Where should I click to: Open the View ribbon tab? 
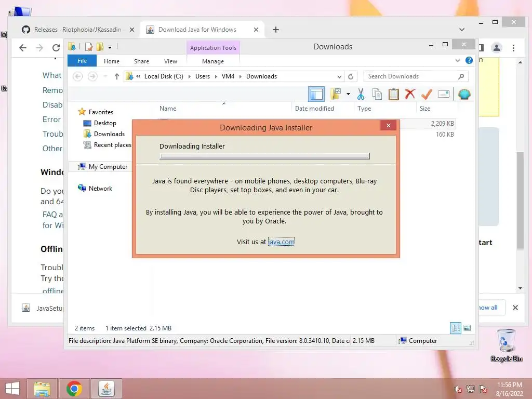[170, 61]
